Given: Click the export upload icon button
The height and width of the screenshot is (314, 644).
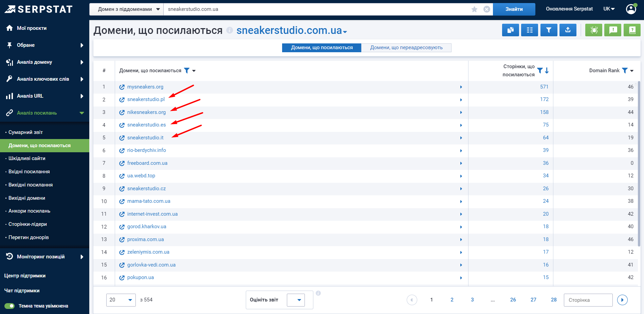Looking at the screenshot, I should coord(568,30).
